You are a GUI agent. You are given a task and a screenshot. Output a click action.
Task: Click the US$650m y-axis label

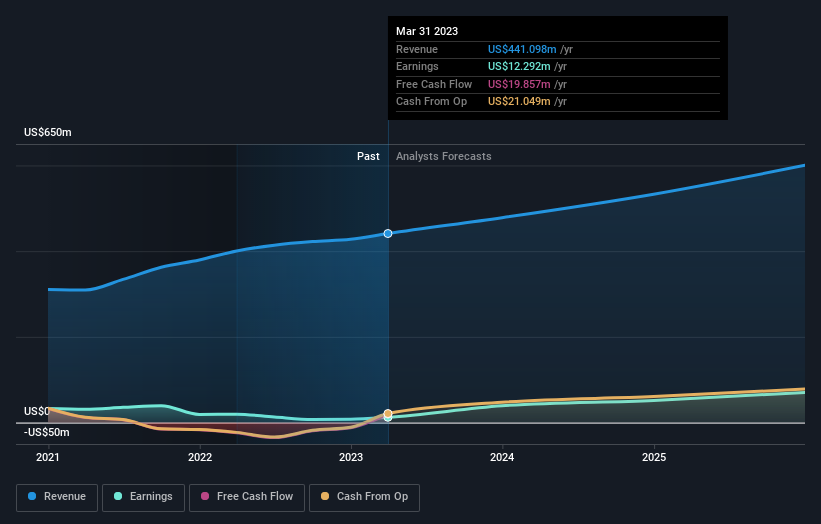48,132
